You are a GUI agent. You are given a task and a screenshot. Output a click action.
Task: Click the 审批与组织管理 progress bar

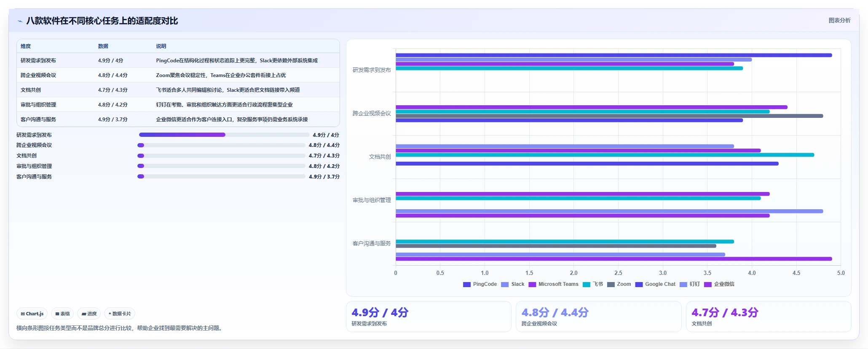tap(221, 166)
